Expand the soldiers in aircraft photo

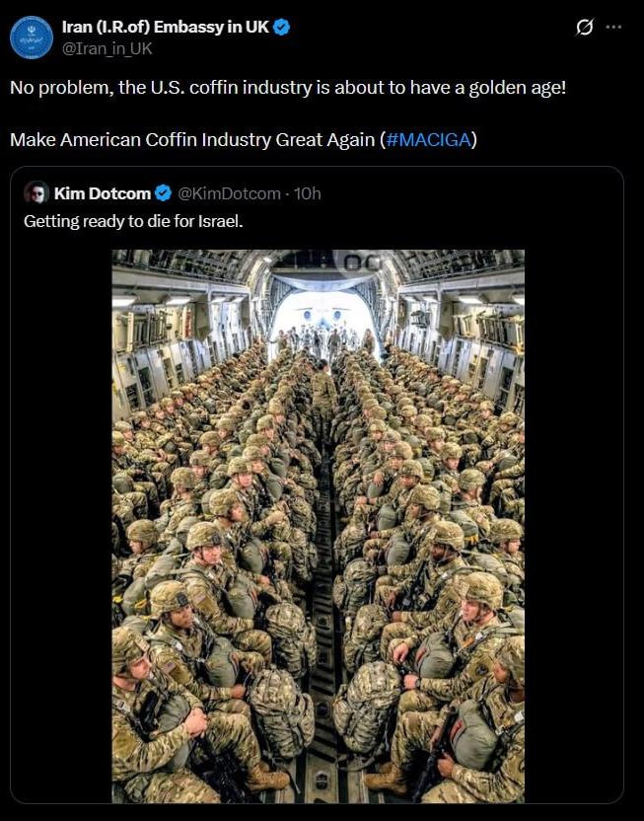[x=318, y=553]
